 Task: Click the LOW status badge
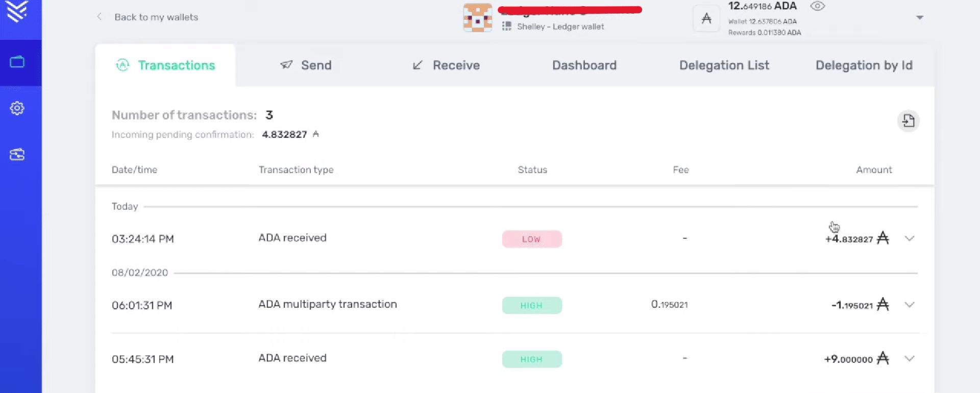coord(532,239)
